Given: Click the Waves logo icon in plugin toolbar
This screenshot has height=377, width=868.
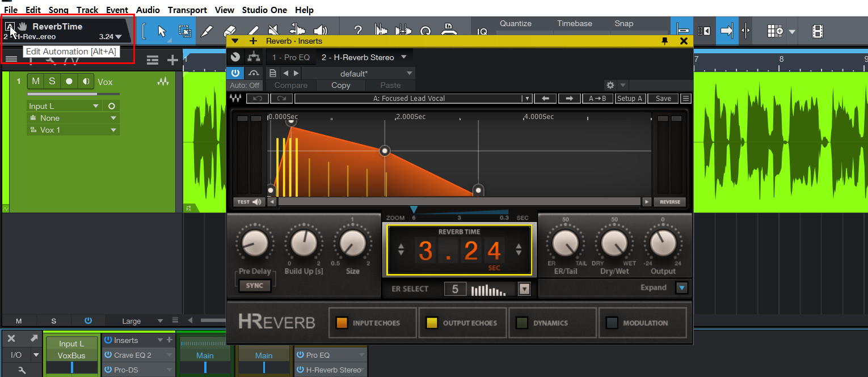Looking at the screenshot, I should tap(235, 98).
